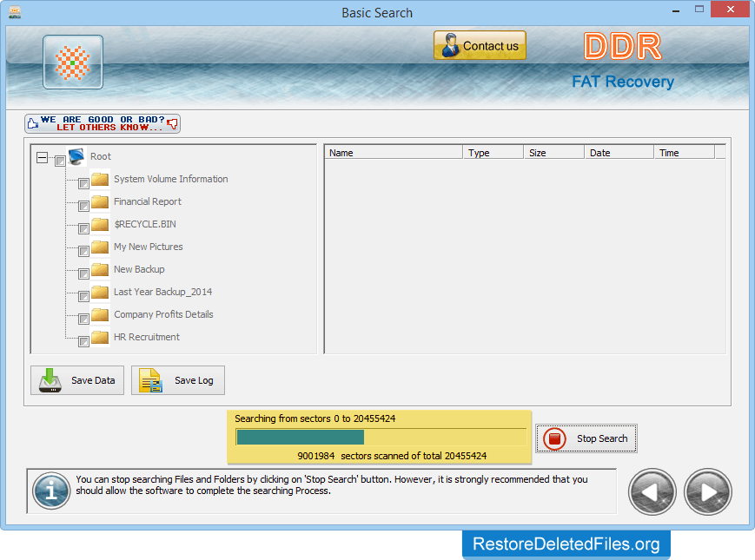The height and width of the screenshot is (560, 755).
Task: Click the Financial Report folder icon
Action: tap(100, 201)
